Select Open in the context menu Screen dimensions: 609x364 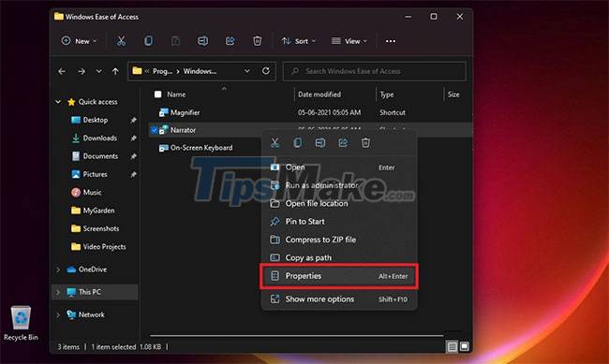(x=339, y=167)
